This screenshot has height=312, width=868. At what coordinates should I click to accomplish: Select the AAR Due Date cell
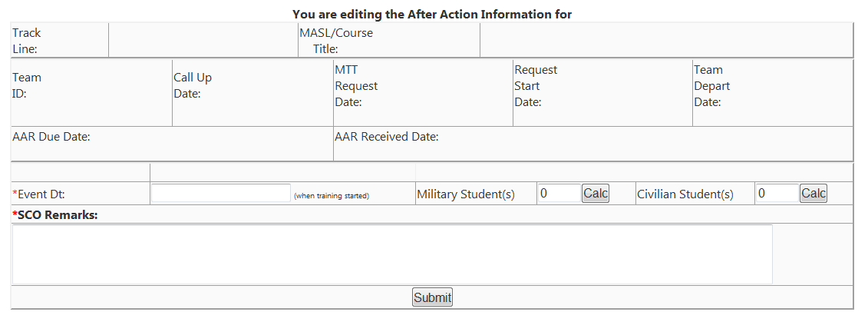pyautogui.click(x=51, y=137)
